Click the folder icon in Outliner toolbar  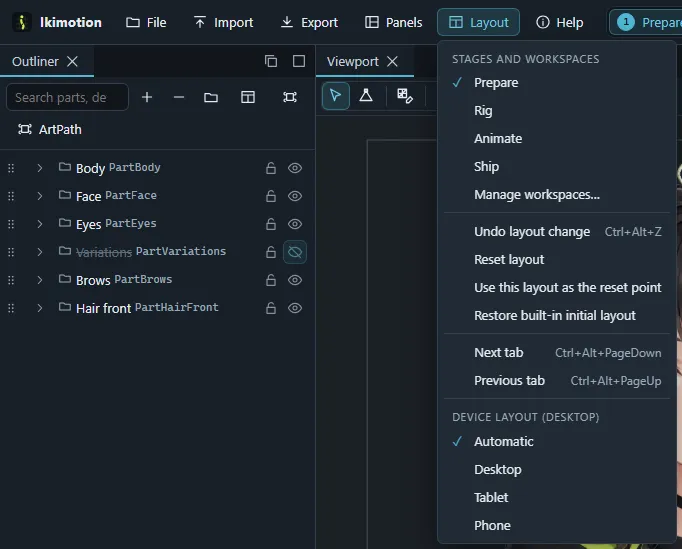coord(211,97)
